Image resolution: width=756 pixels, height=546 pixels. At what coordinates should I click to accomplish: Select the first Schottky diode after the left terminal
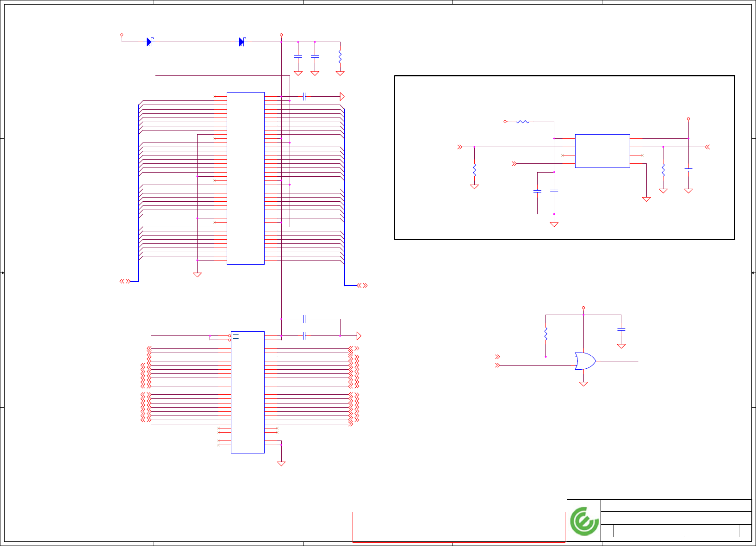[x=149, y=42]
